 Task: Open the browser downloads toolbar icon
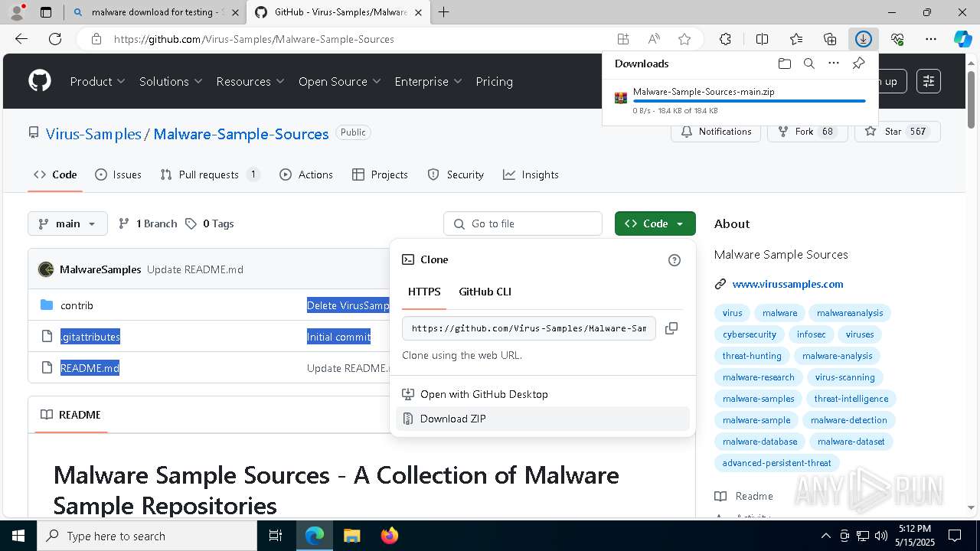[863, 39]
